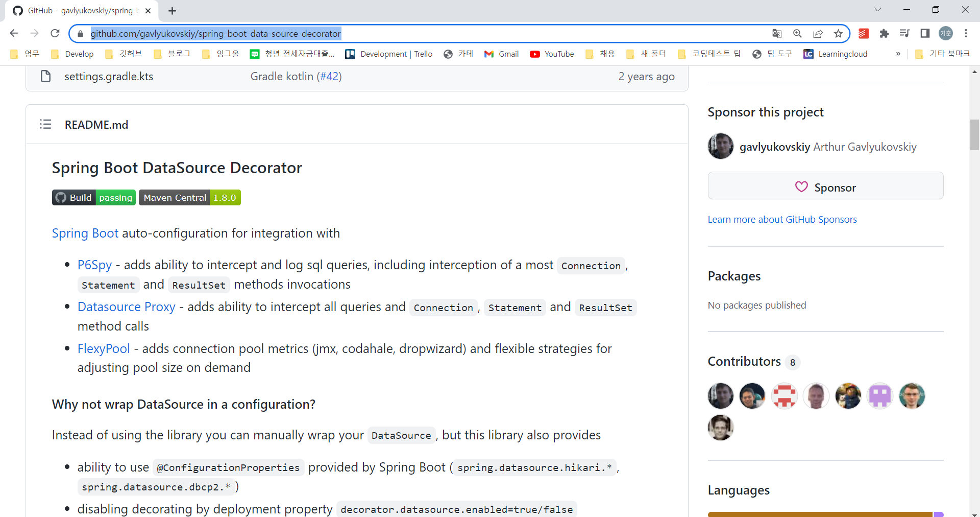Viewport: 980px width, 517px height.
Task: Click the site lock icon in address bar
Action: [x=80, y=34]
